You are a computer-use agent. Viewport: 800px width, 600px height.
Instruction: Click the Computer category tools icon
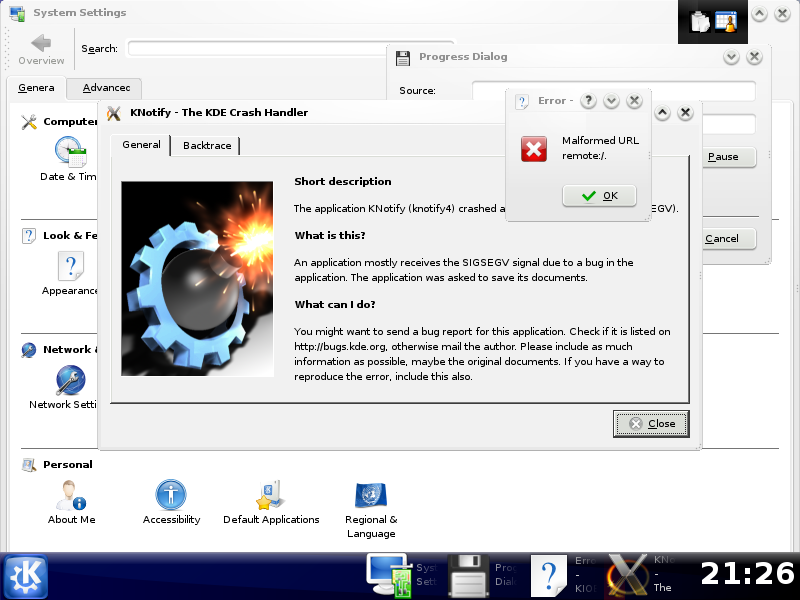[29, 122]
